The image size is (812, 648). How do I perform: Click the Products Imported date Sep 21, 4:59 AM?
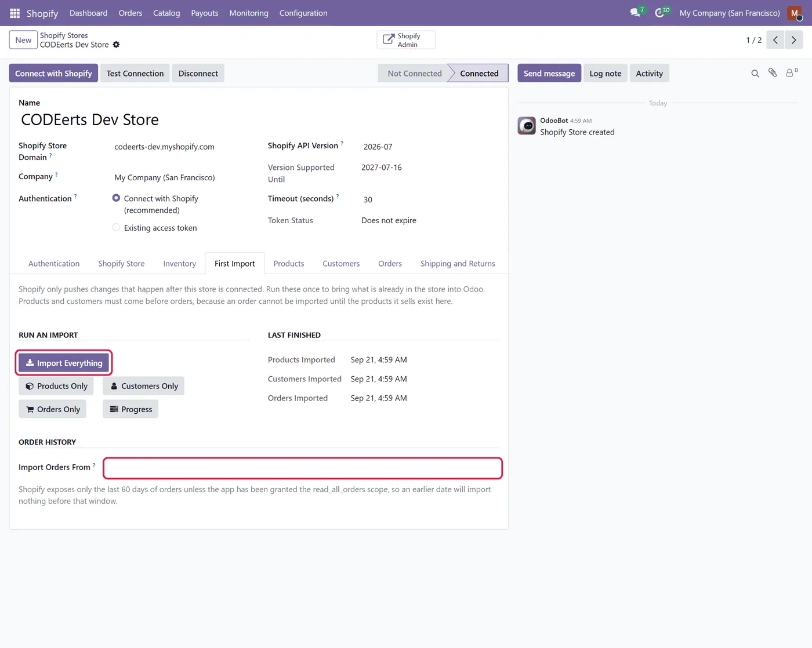[x=379, y=360]
